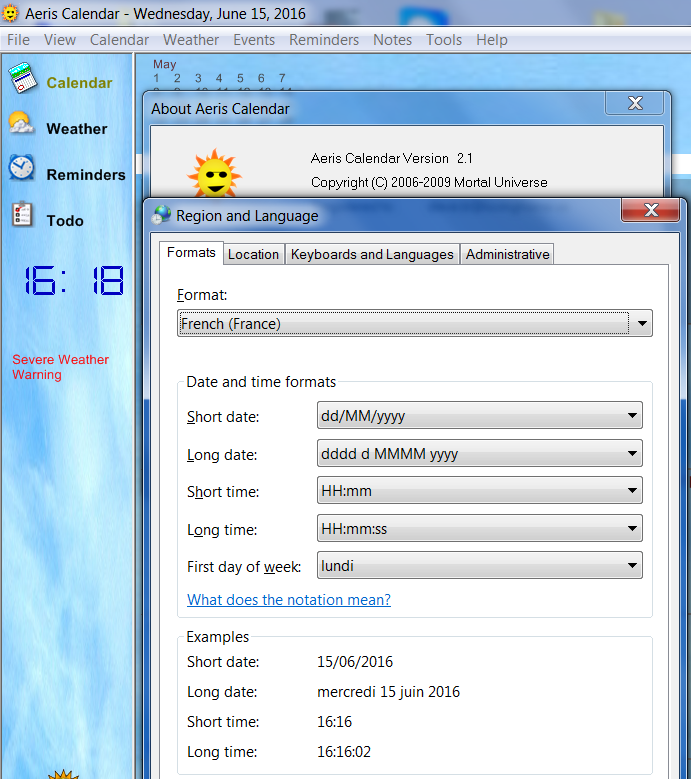
Task: Expand the Short time format dropdown
Action: click(x=480, y=490)
